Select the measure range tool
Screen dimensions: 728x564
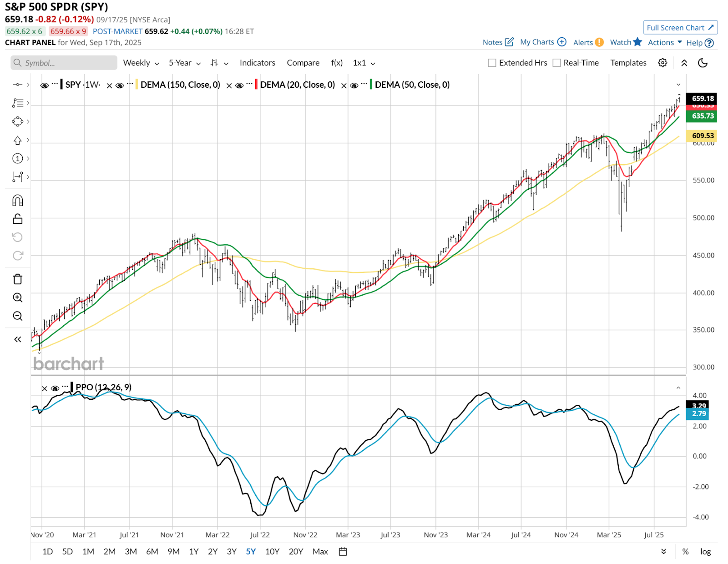[x=17, y=177]
